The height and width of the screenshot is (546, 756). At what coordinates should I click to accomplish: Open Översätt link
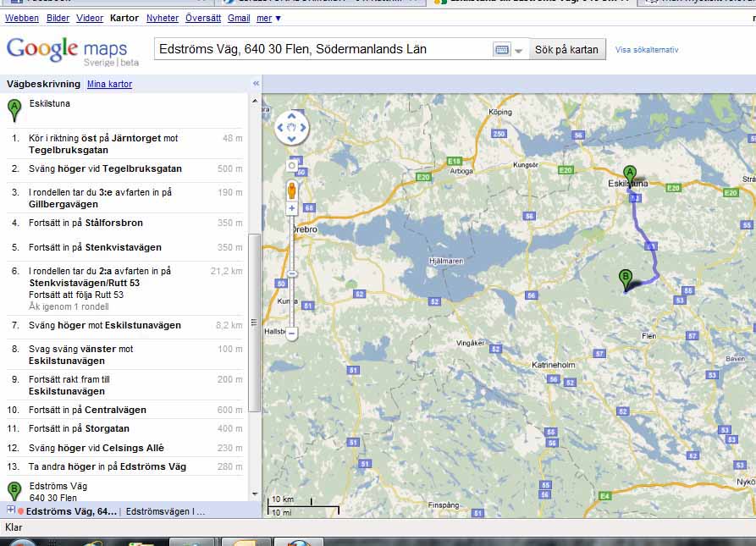pos(203,19)
